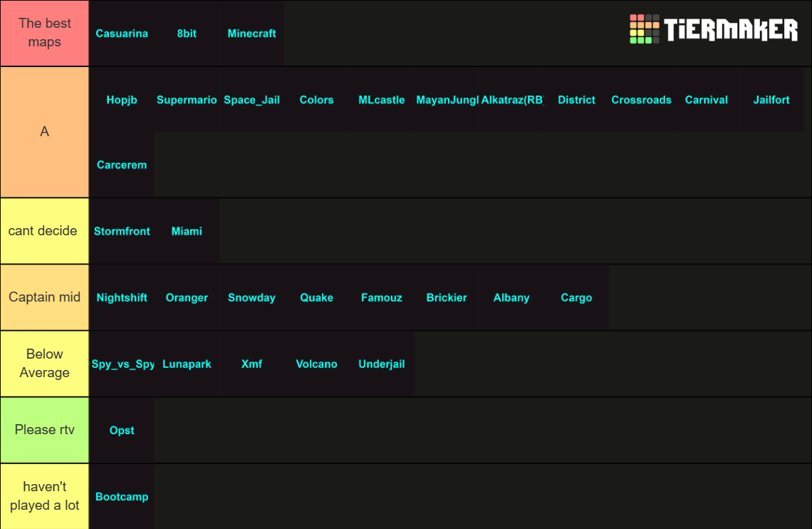Click the Hopjb tile in A tier

122,100
